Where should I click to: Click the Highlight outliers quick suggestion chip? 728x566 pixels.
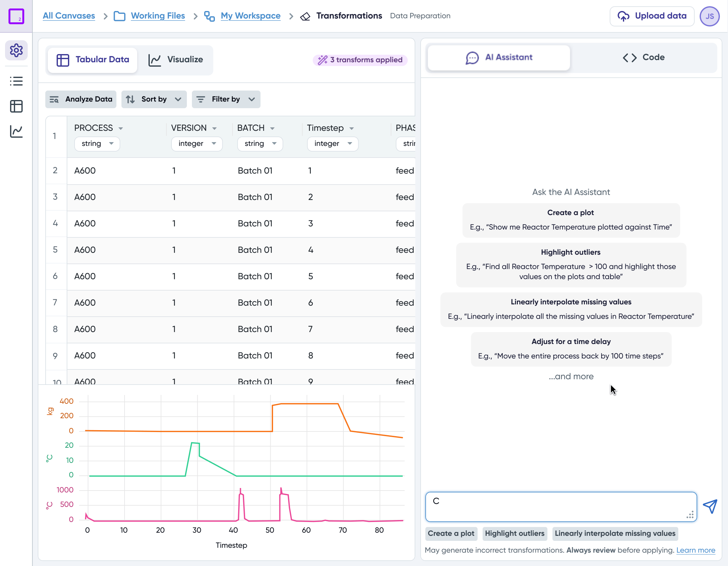tap(514, 533)
